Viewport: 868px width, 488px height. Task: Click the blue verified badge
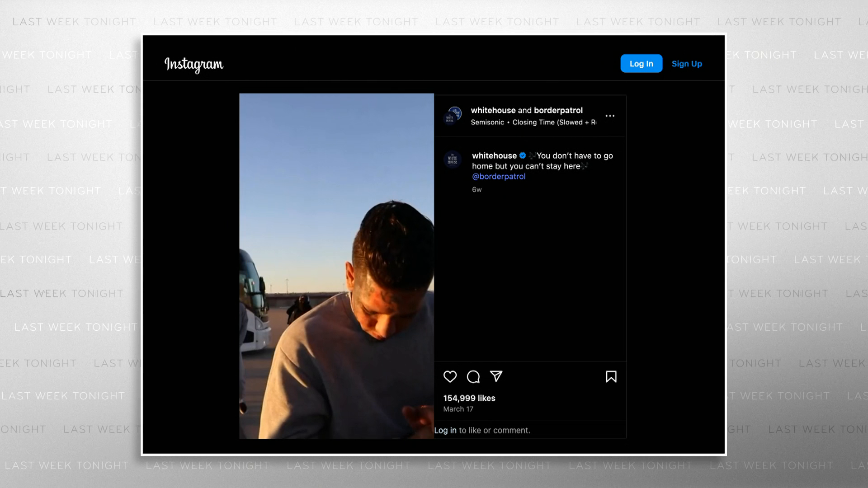tap(523, 155)
